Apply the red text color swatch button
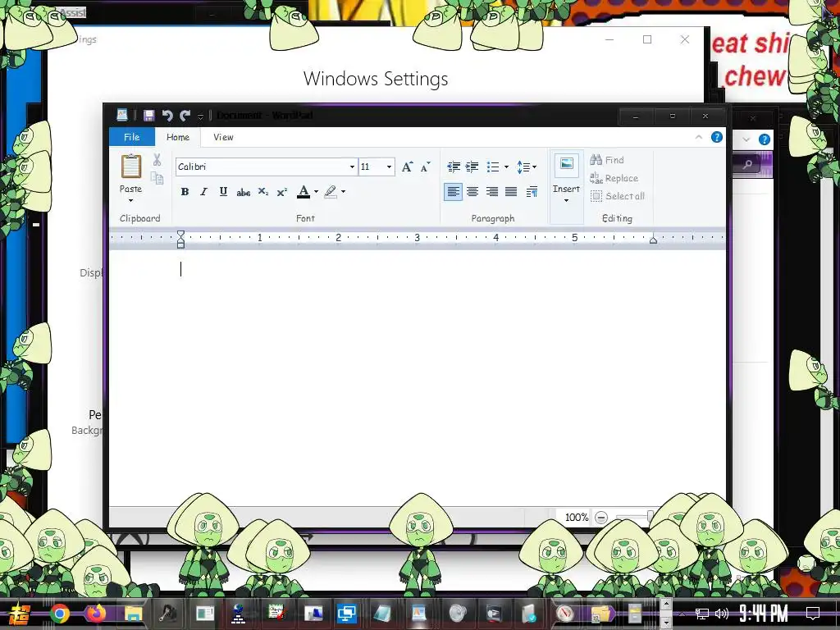 point(304,192)
